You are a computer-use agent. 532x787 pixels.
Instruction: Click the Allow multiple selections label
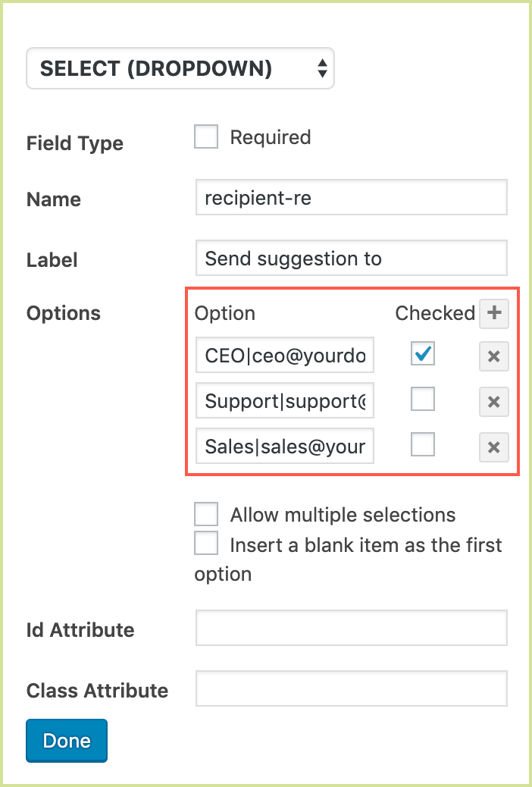pos(343,516)
